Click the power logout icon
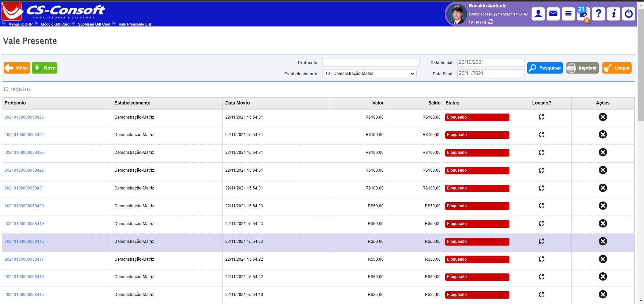The image size is (644, 304). point(629,14)
